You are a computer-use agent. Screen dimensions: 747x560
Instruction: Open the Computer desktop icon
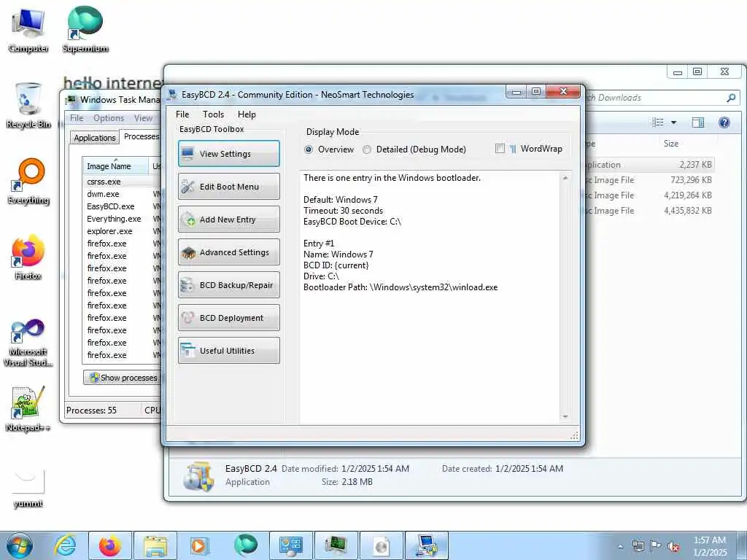coord(28,29)
